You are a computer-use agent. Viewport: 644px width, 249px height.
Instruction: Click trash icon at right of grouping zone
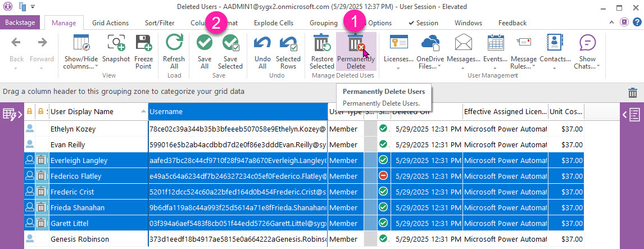pyautogui.click(x=633, y=92)
